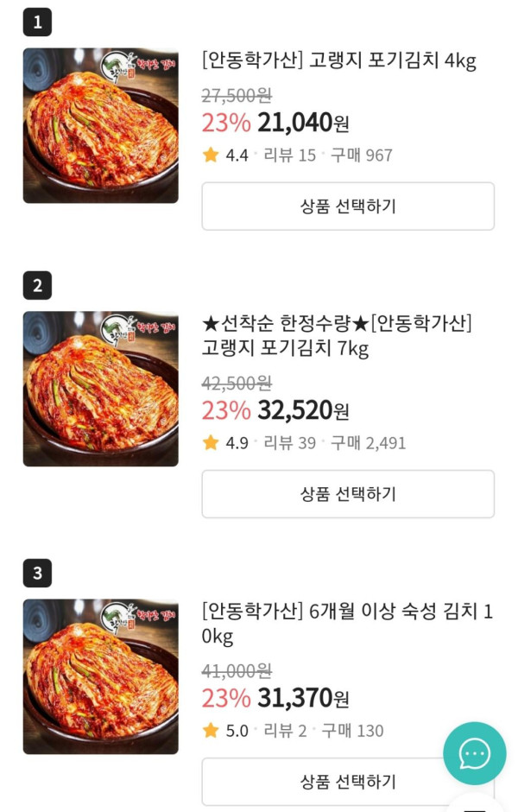The width and height of the screenshot is (518, 812).
Task: Open the 고랭지 포기김치 4kg product title
Action: (338, 60)
